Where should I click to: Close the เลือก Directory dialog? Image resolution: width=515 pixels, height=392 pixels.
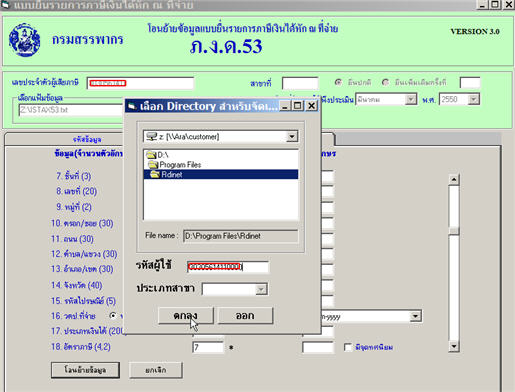coord(311,106)
